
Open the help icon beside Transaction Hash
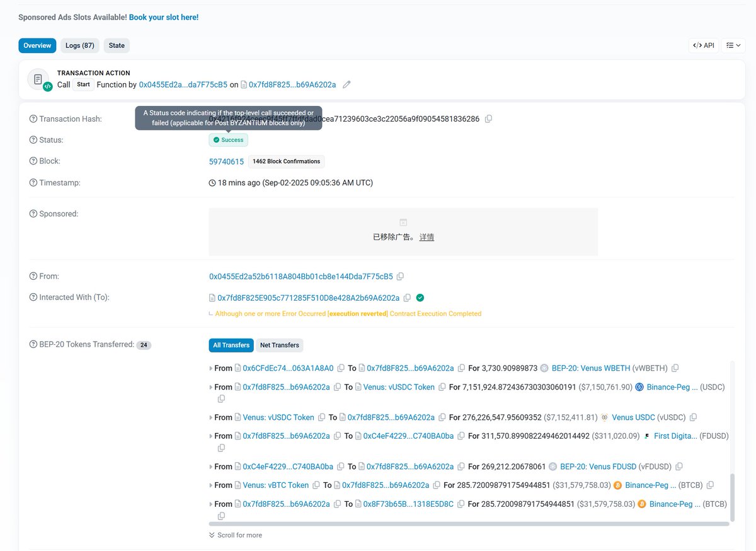tap(33, 119)
